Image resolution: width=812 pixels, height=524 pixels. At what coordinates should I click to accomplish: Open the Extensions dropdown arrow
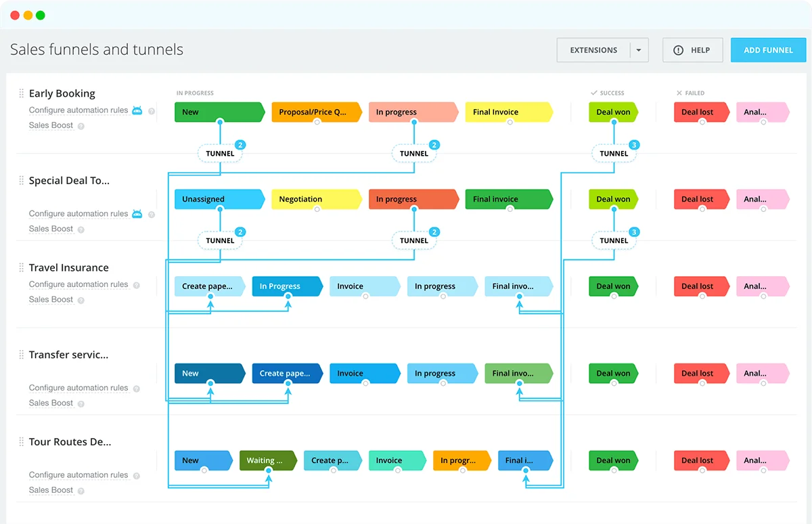click(637, 49)
